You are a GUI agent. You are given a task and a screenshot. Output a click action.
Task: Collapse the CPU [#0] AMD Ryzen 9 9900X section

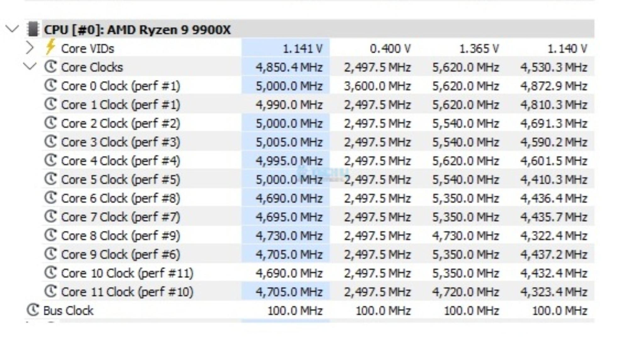[x=12, y=29]
